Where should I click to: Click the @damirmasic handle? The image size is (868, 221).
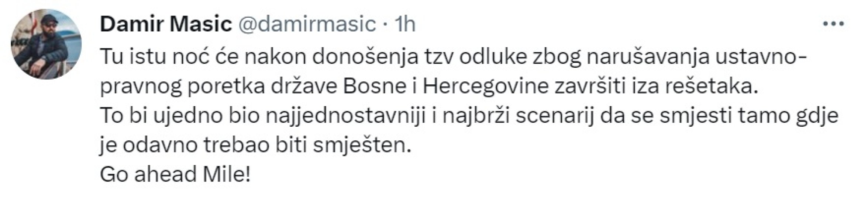tap(307, 23)
